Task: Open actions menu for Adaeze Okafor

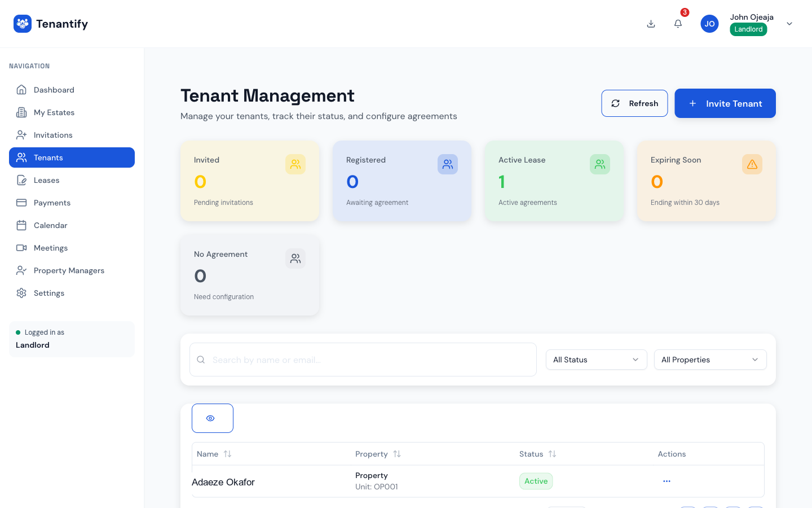Action: click(x=667, y=481)
